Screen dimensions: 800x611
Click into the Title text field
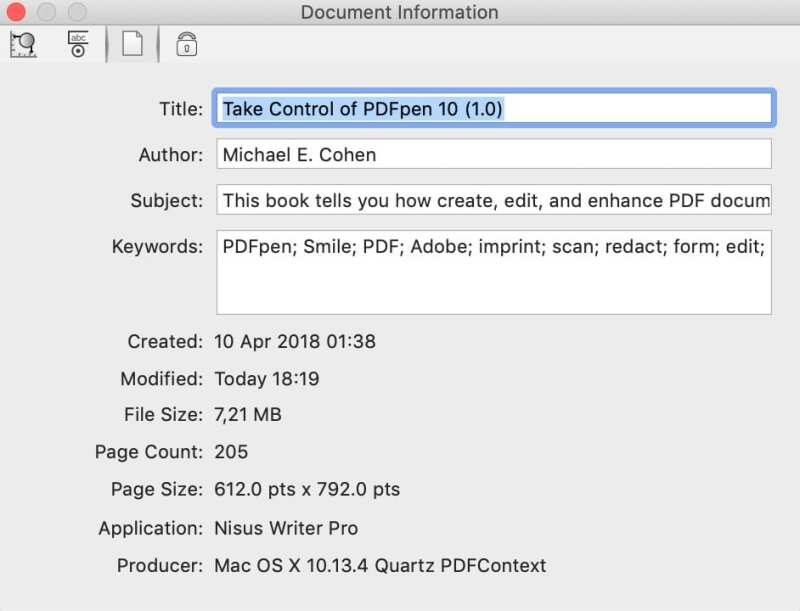point(493,108)
